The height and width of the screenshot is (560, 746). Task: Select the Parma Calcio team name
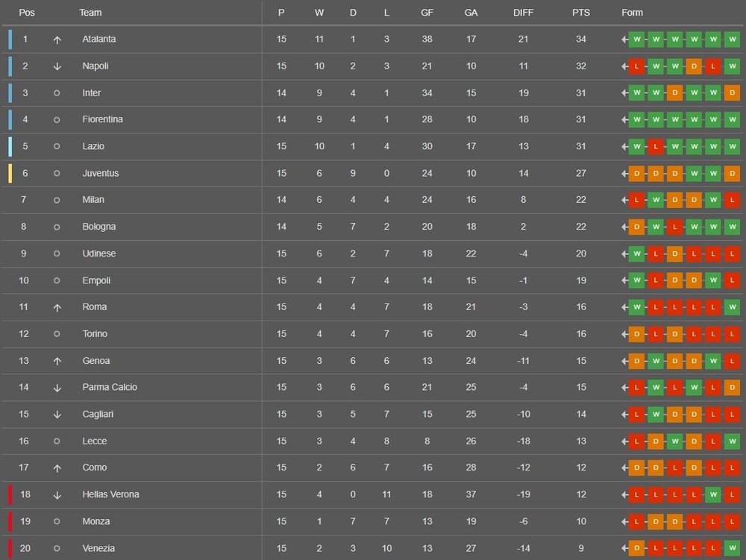pos(110,387)
